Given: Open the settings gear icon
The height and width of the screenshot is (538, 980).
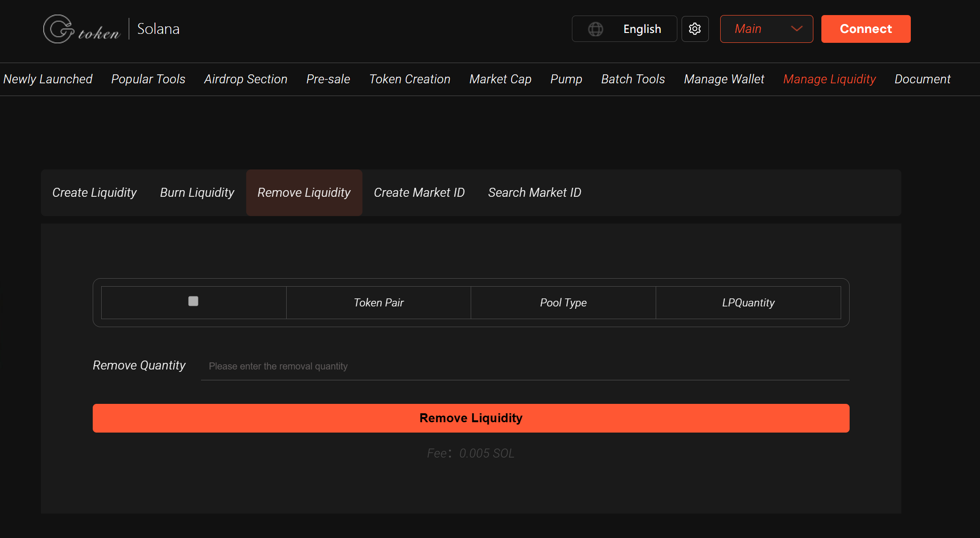Looking at the screenshot, I should 695,29.
